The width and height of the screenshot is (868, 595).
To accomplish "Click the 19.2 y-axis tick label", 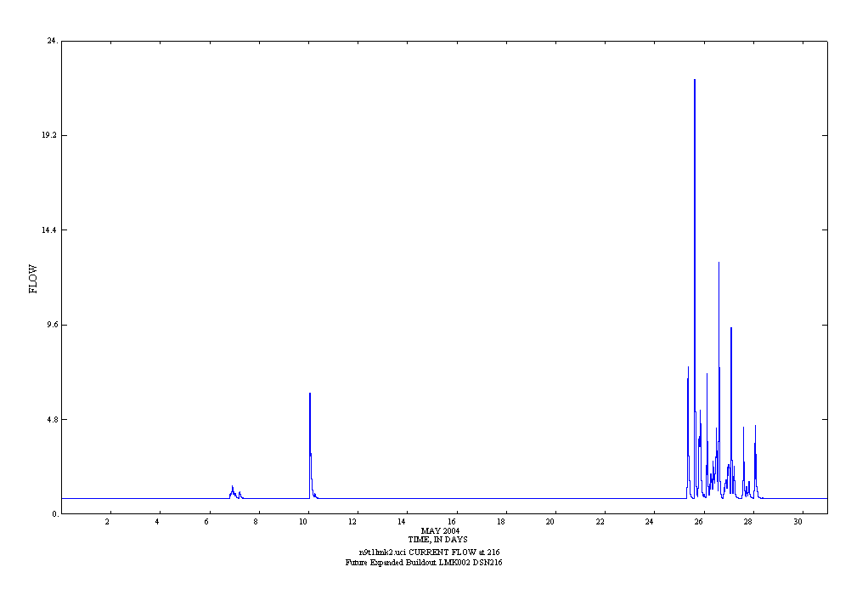I will click(x=49, y=135).
